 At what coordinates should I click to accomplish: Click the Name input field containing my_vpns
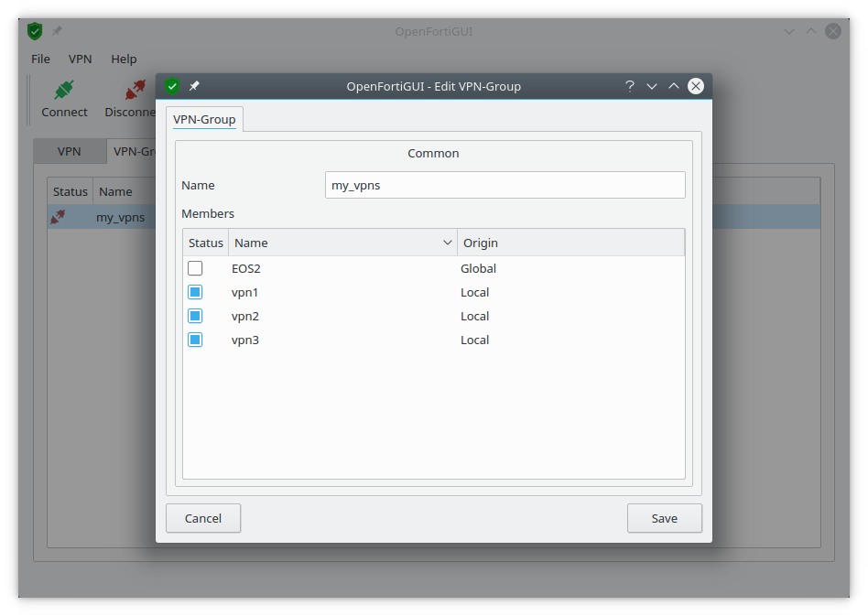(x=505, y=186)
